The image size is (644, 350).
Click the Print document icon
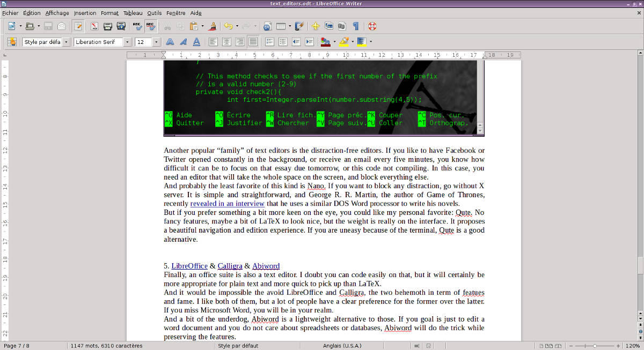point(107,26)
